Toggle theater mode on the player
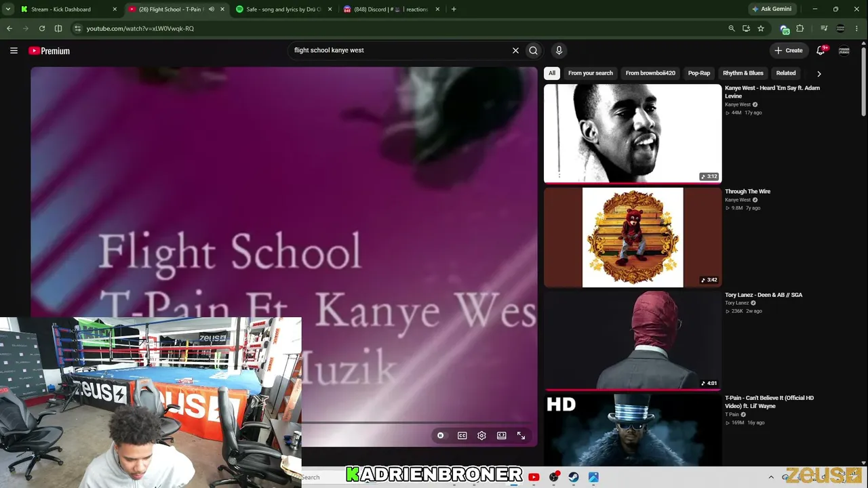The width and height of the screenshot is (868, 488). pos(501,436)
